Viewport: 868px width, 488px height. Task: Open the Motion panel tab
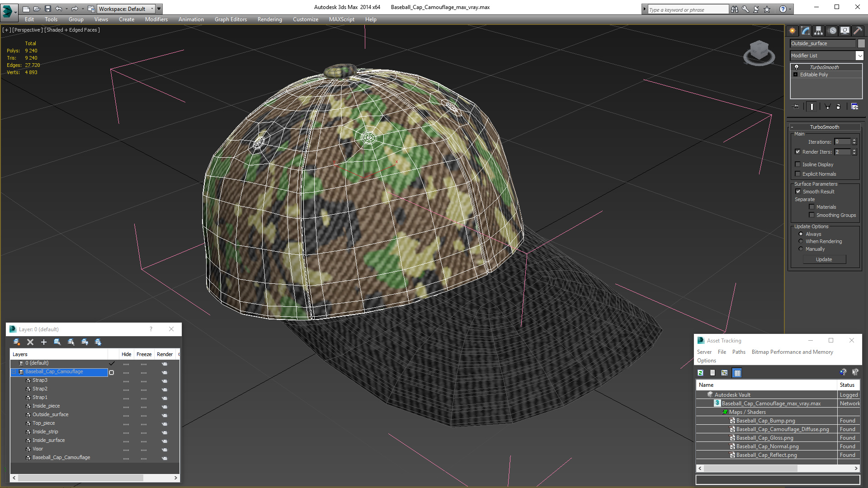click(832, 31)
